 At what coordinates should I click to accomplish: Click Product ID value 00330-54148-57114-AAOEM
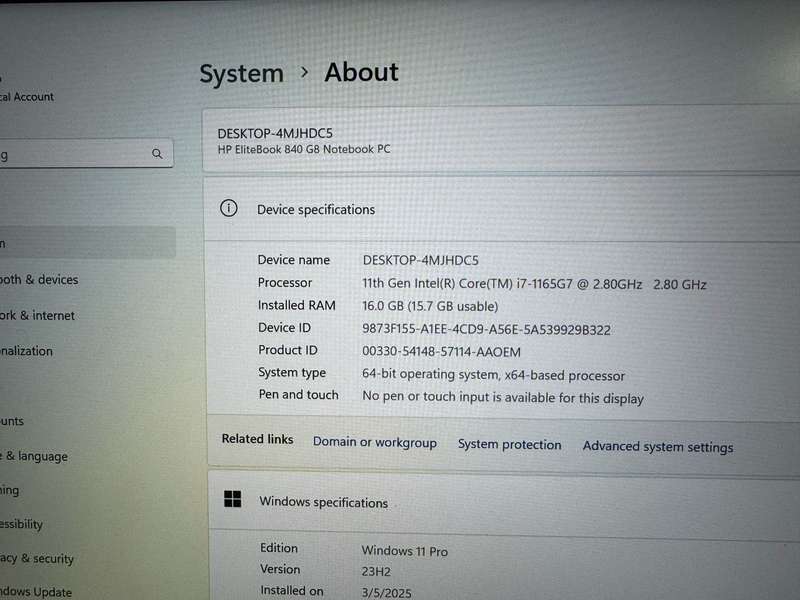point(441,352)
